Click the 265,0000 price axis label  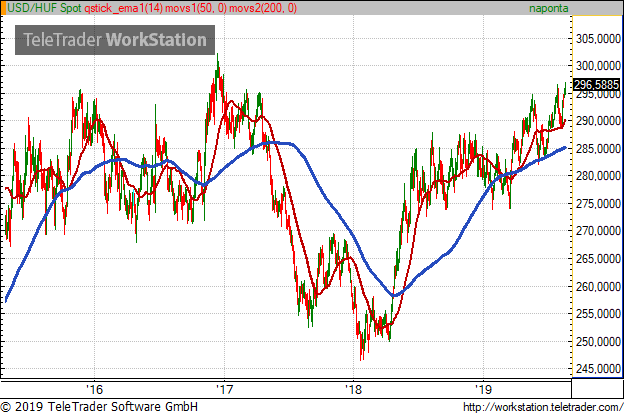598,259
